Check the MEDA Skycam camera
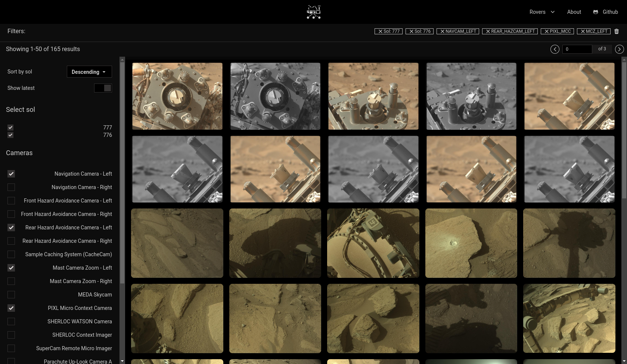Image resolution: width=627 pixels, height=364 pixels. tap(11, 295)
